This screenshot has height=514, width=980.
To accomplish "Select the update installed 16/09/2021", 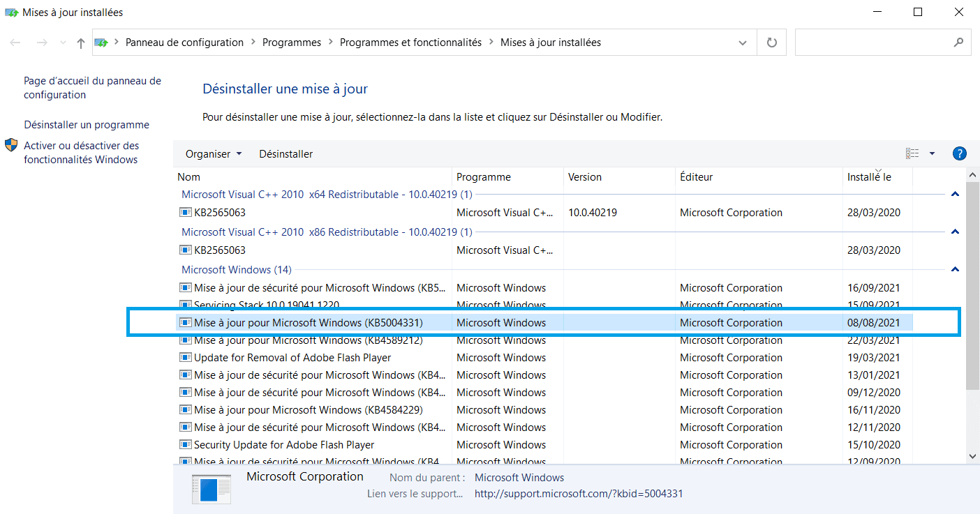I will pos(543,288).
